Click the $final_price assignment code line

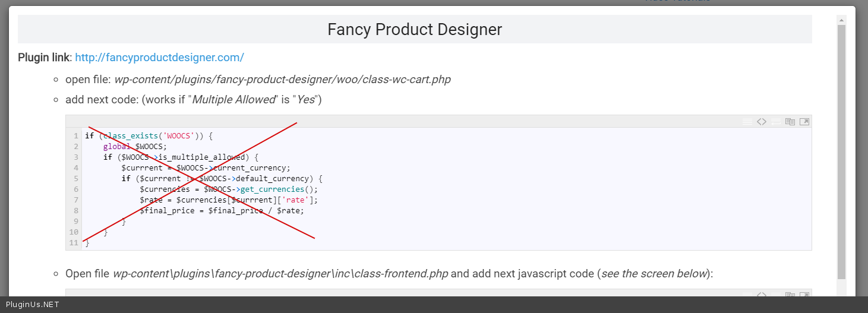222,210
